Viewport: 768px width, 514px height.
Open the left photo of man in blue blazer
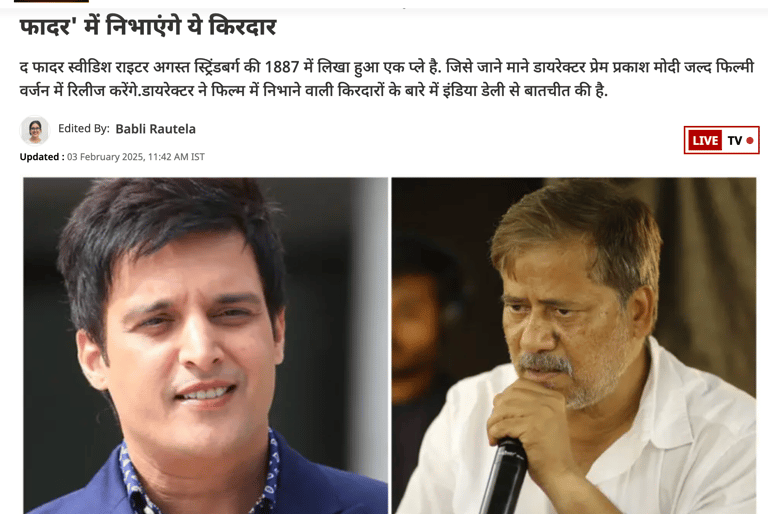point(206,345)
